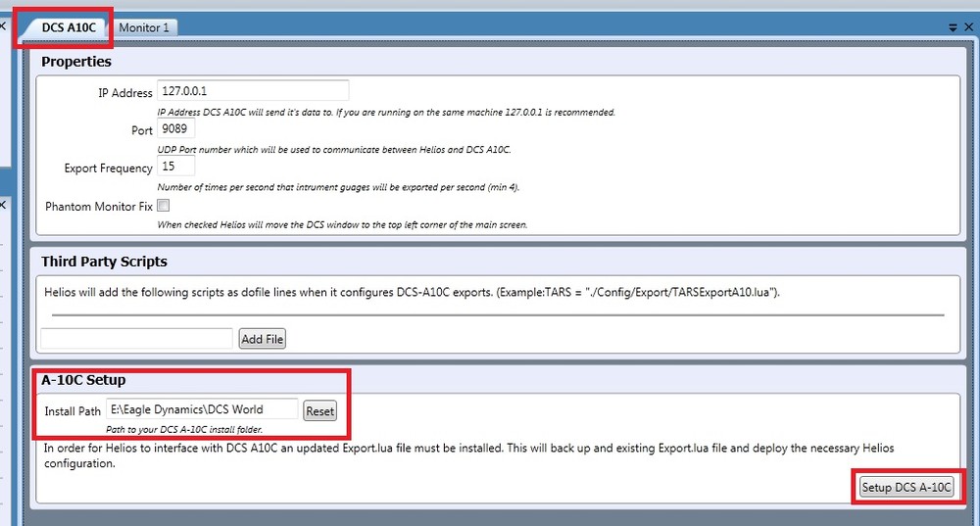
Task: Click the Phantom Monitor Fix label
Action: pyautogui.click(x=99, y=206)
